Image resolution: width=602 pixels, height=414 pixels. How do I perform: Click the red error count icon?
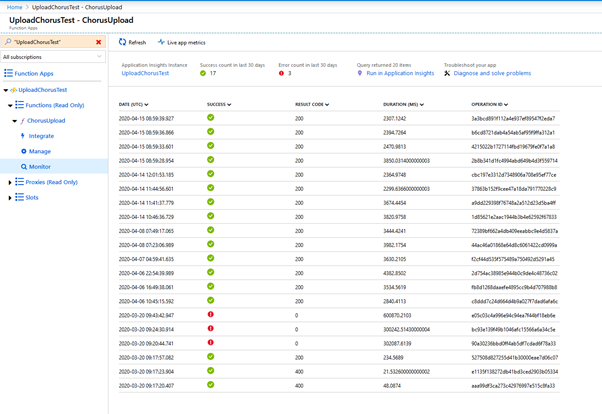pos(281,73)
